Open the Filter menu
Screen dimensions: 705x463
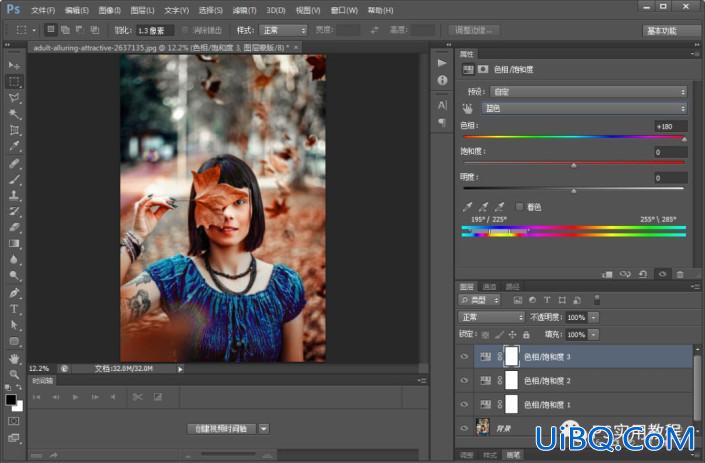click(244, 10)
